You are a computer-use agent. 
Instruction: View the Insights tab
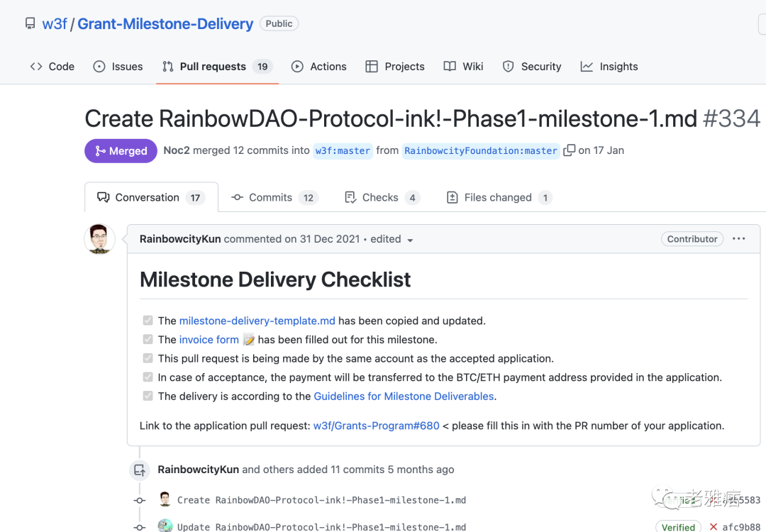[x=609, y=67]
